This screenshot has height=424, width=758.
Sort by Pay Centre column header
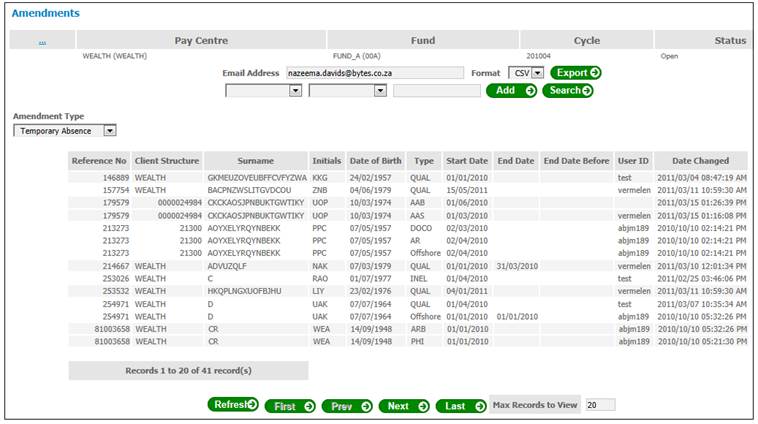(x=201, y=40)
